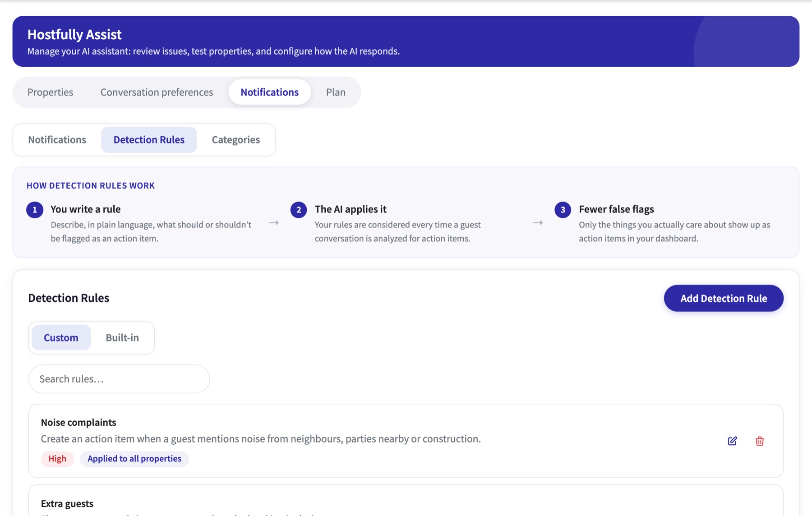Click the Applied to all properties badge
Viewport: 812px width, 516px height.
(x=134, y=459)
